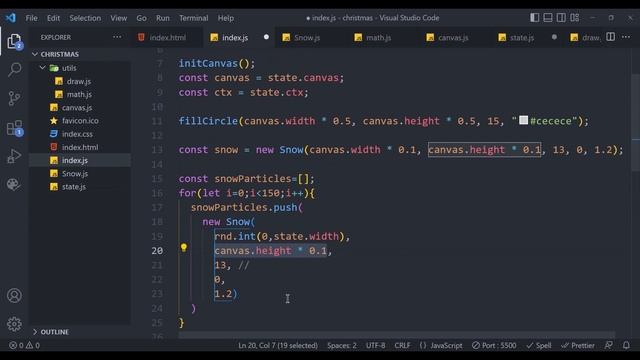
Task: Switch to the Snow.js tab
Action: point(307,38)
